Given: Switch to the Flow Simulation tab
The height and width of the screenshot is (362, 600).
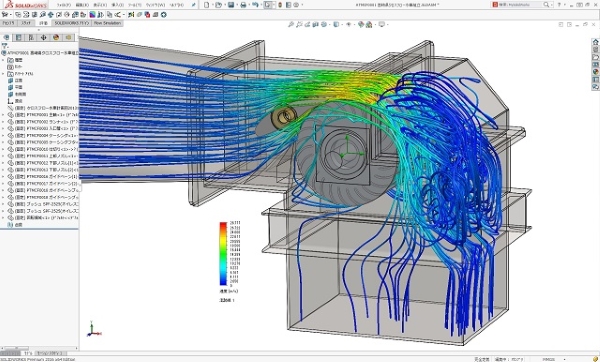Looking at the screenshot, I should point(108,23).
